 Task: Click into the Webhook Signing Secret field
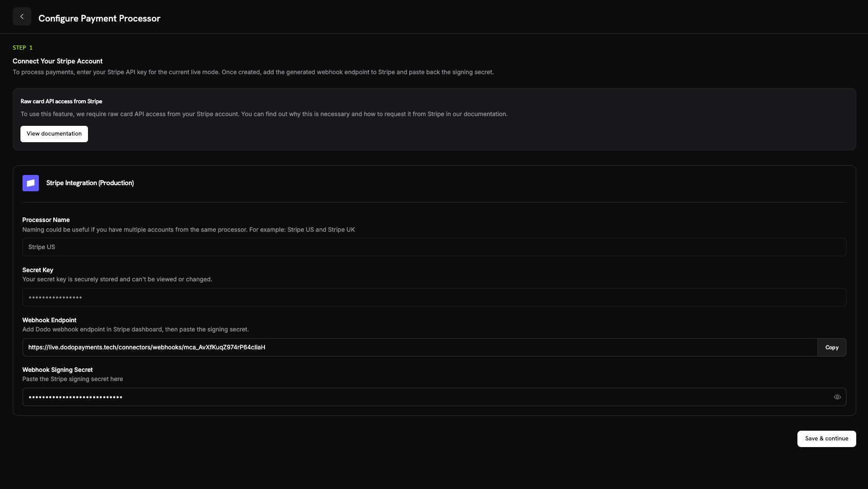(x=434, y=397)
